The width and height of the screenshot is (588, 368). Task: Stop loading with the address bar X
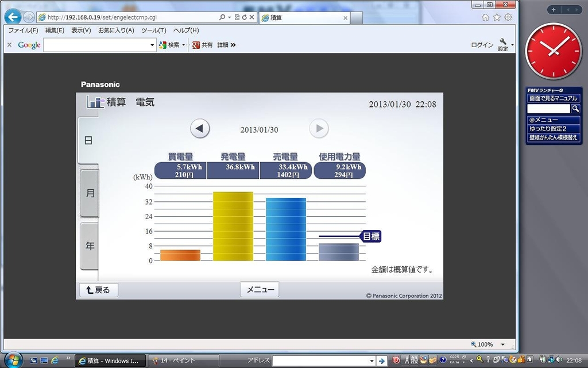pos(252,17)
